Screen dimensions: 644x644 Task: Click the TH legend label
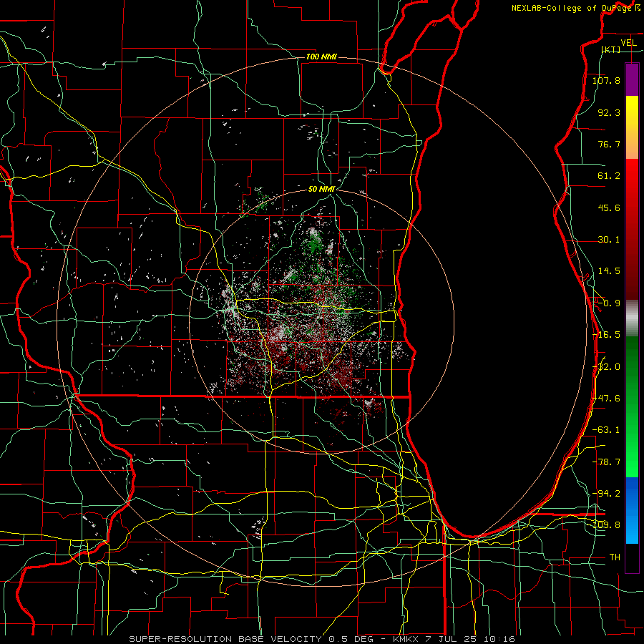[x=615, y=557]
